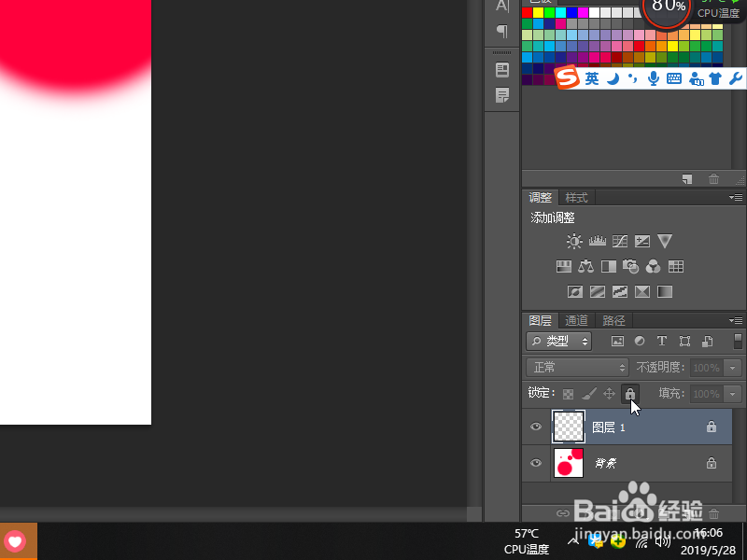This screenshot has width=747, height=560.
Task: Toggle lock image pixels brush icon
Action: 589,394
